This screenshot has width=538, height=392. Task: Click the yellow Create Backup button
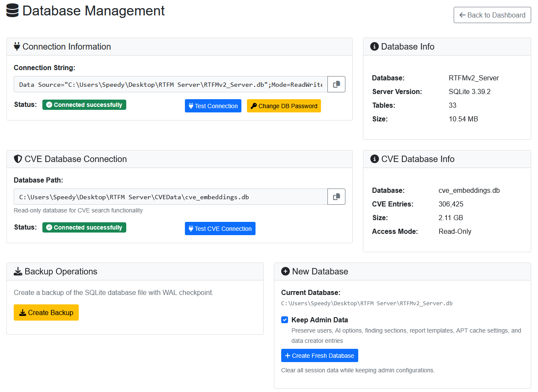(x=46, y=312)
